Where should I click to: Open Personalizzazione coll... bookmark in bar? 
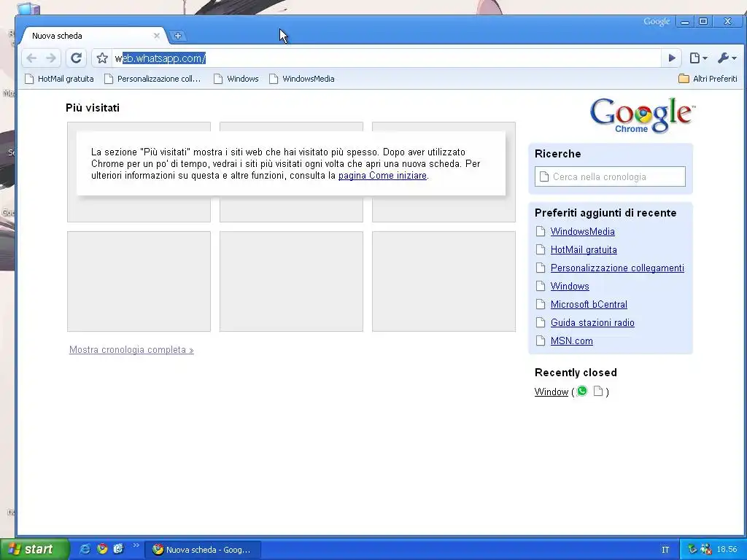[152, 79]
